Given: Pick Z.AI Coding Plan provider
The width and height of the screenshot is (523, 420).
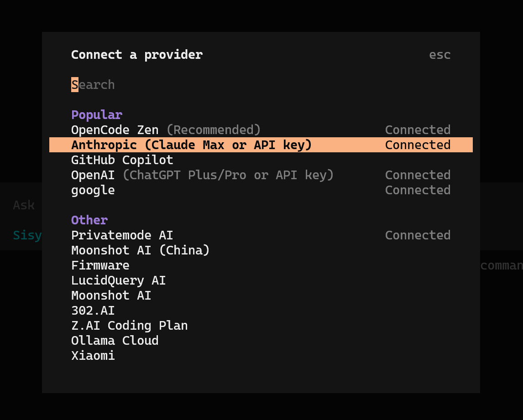Looking at the screenshot, I should tap(261, 325).
